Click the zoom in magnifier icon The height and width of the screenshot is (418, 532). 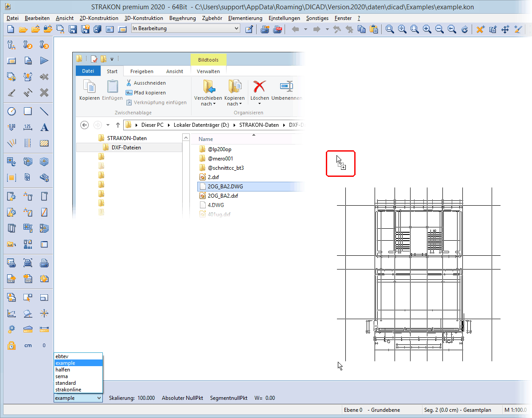(427, 29)
